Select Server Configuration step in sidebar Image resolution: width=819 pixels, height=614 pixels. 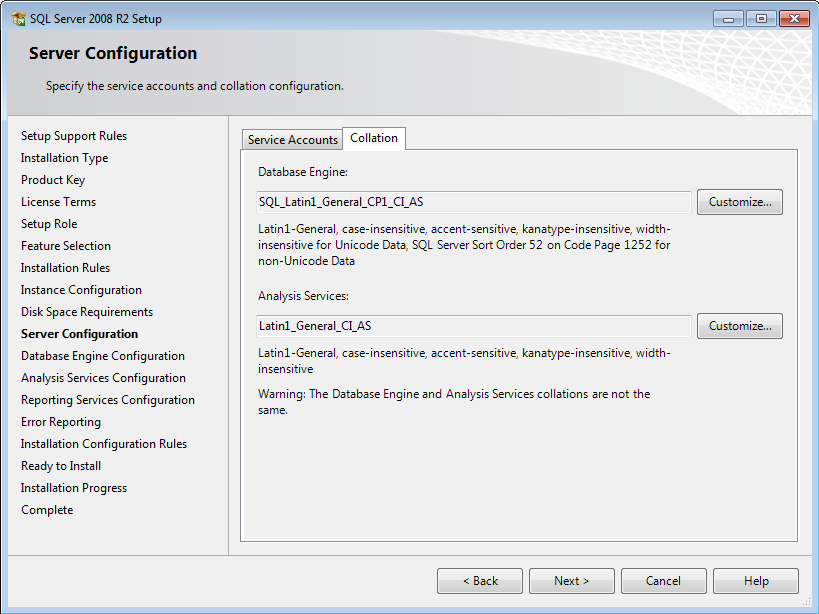(x=79, y=334)
